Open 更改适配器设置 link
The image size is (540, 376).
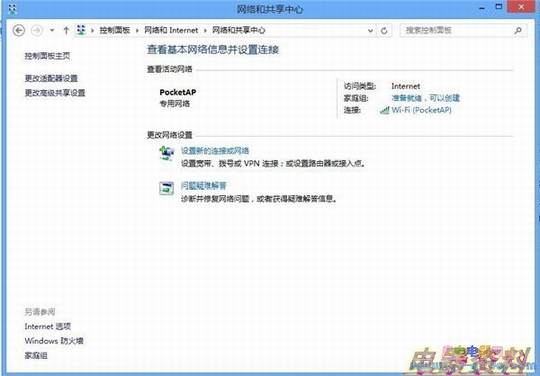[51, 78]
